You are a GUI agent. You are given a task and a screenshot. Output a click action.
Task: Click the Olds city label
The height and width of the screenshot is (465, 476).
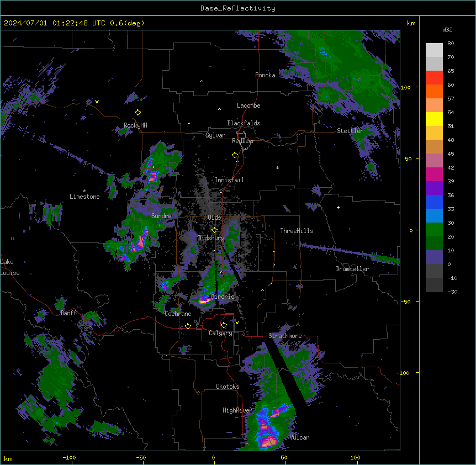tap(214, 218)
